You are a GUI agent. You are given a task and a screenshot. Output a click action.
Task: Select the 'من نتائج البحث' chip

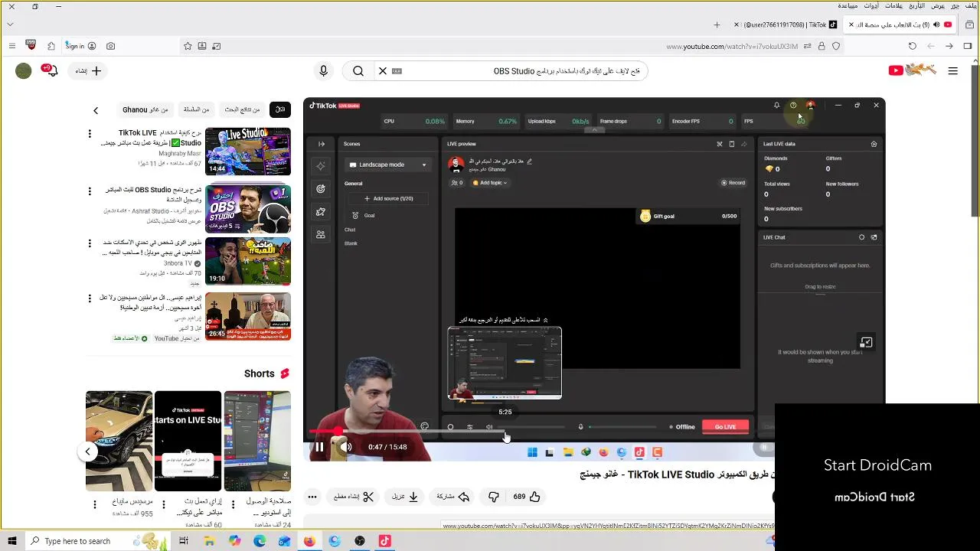(242, 110)
